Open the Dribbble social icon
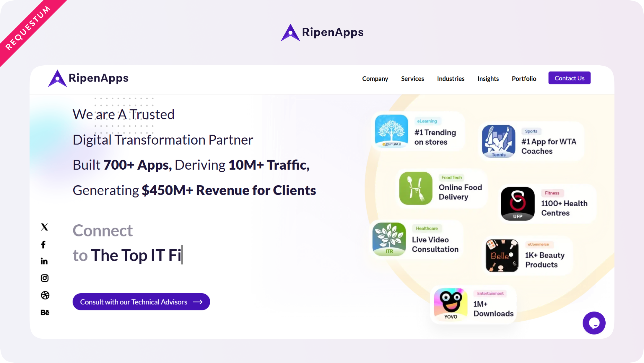644x363 pixels. tap(45, 295)
